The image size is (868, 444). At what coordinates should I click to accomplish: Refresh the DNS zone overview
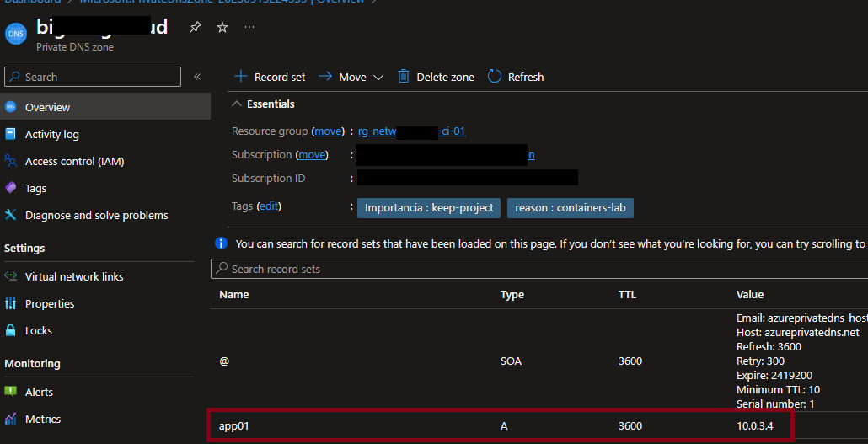click(x=516, y=77)
